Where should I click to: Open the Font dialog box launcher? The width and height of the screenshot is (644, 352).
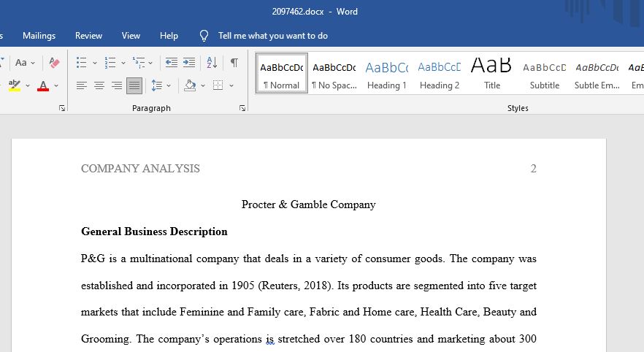62,108
